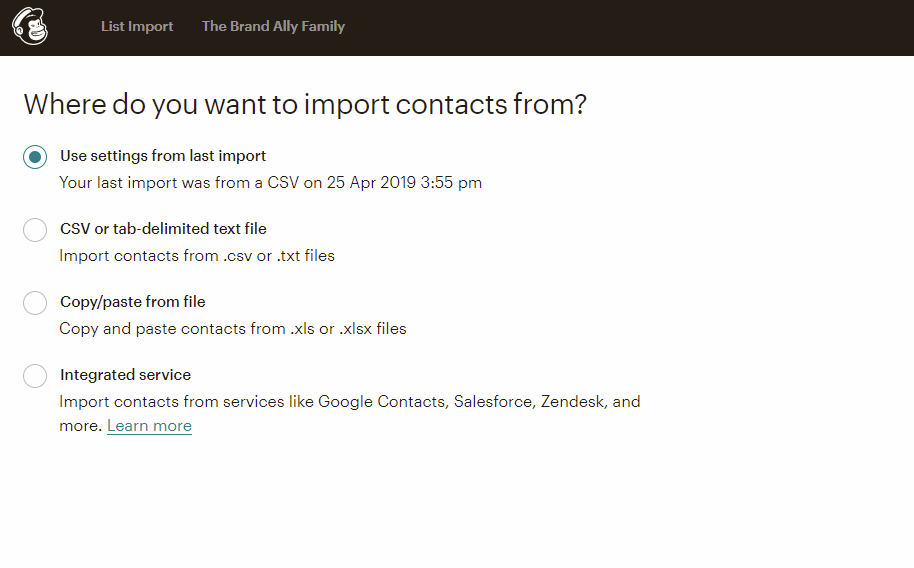Click empty area of dark top navigation bar

pos(630,27)
